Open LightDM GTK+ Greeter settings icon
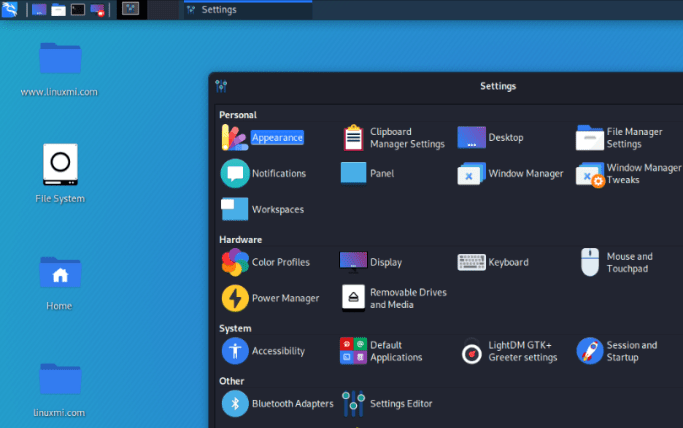This screenshot has width=683, height=428. pos(471,352)
